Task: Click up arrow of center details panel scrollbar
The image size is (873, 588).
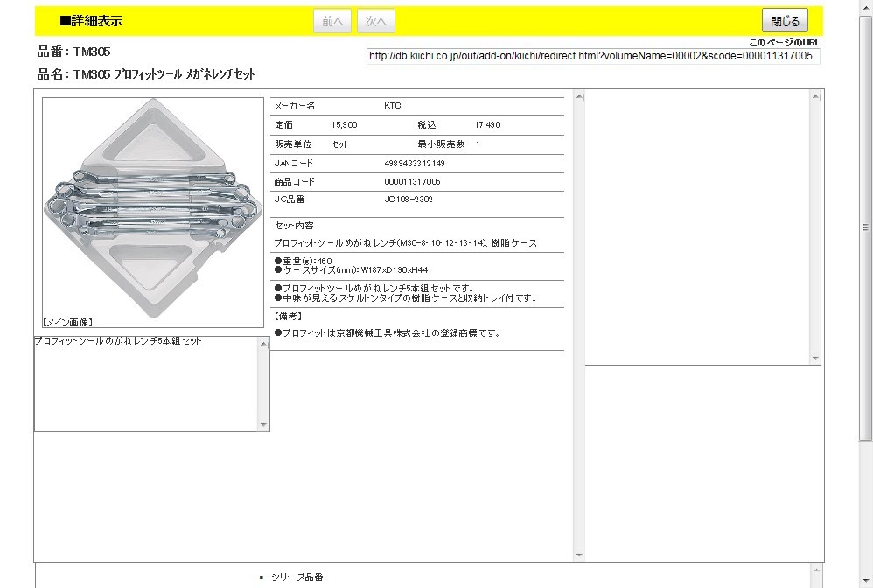Action: [x=579, y=96]
